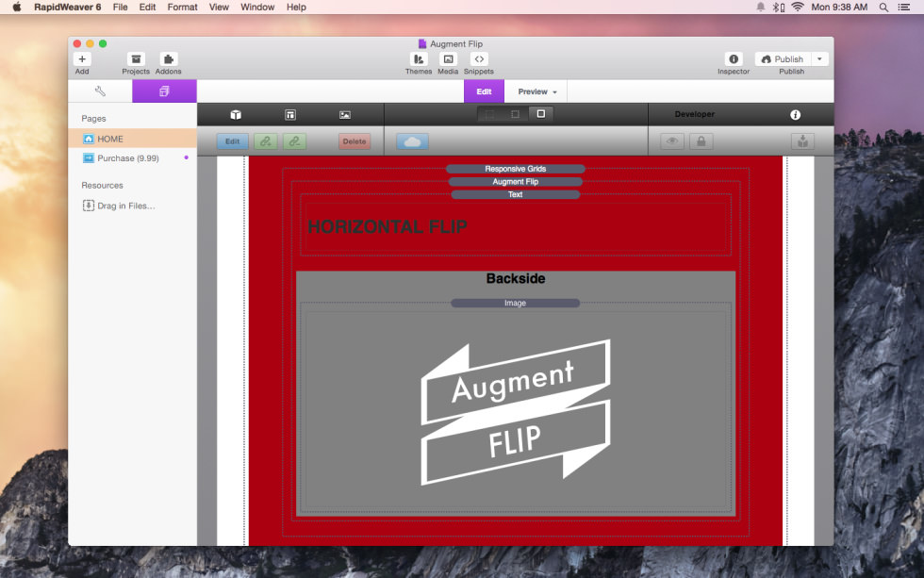Select the Purchase (9.99) page

coord(133,157)
